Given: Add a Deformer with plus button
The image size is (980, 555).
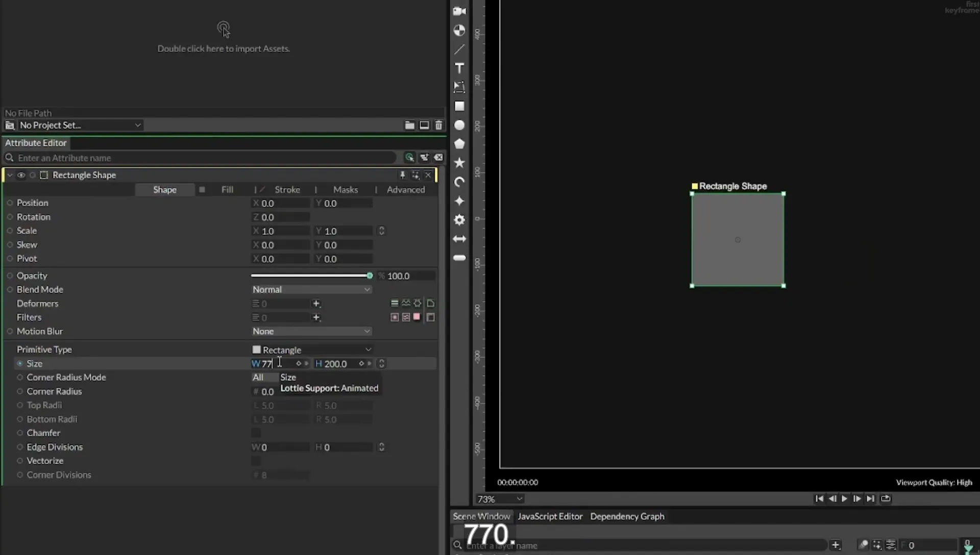Looking at the screenshot, I should (x=316, y=304).
